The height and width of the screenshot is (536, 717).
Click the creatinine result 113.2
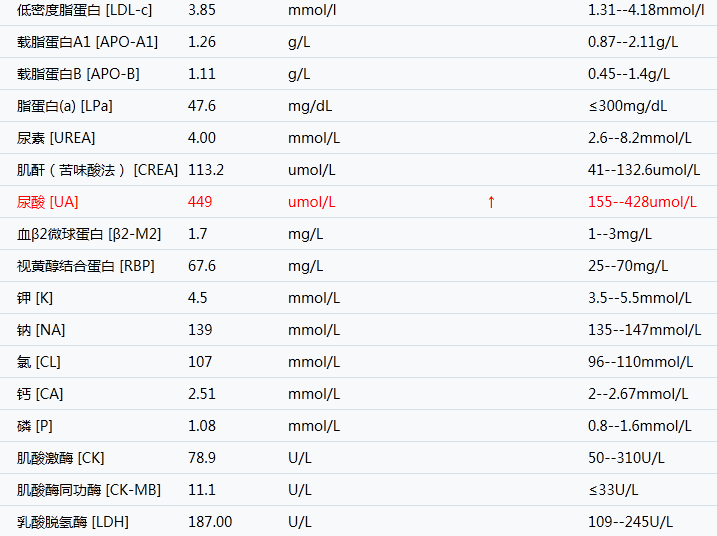[x=206, y=170]
